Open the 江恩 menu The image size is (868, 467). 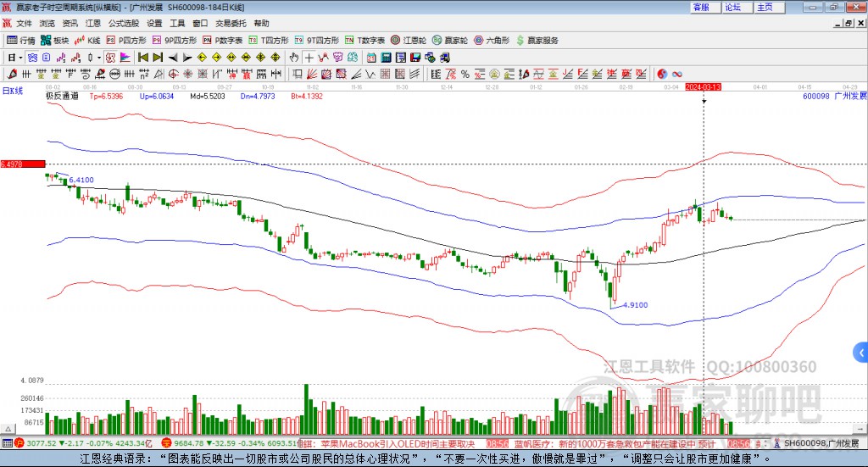tap(93, 23)
